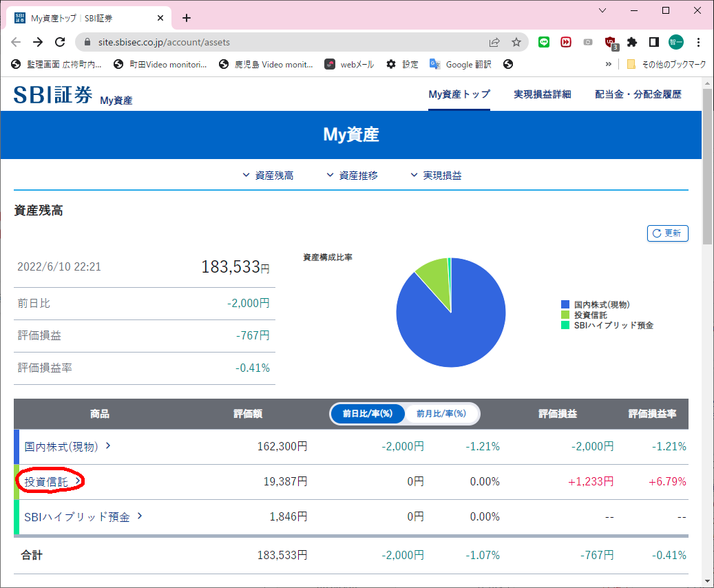Click the uBlock shield extension icon
The width and height of the screenshot is (714, 588).
click(610, 42)
